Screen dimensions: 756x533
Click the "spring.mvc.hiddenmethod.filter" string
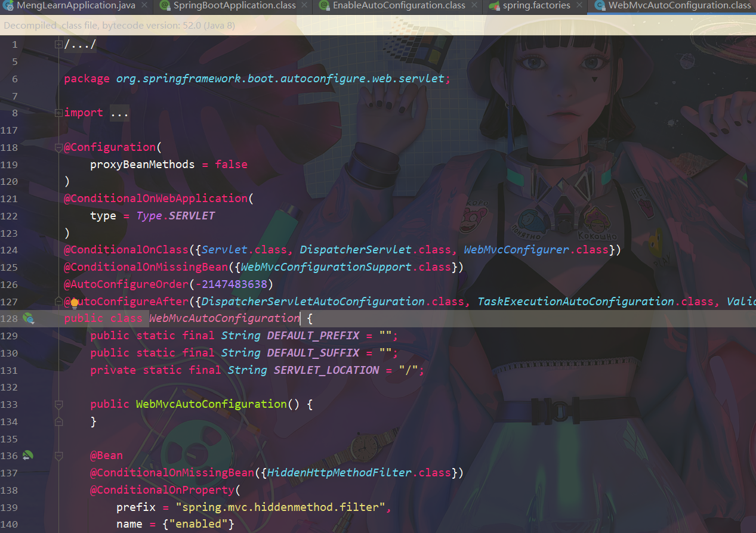(280, 507)
